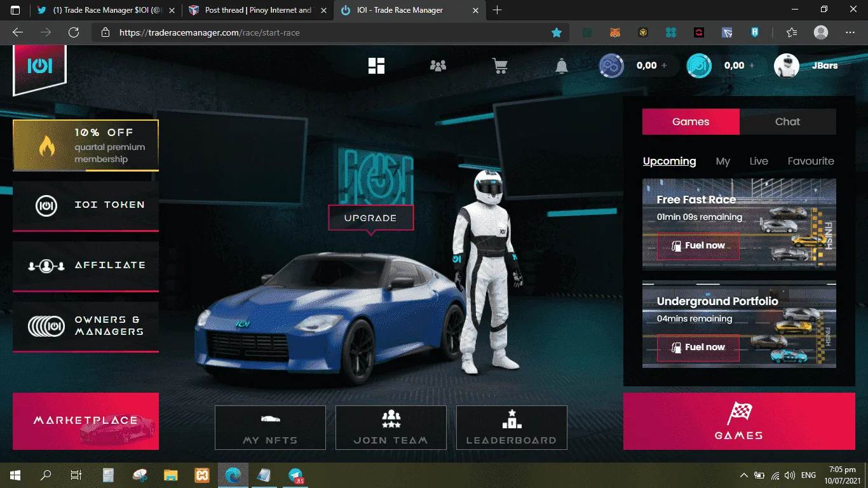Switch to the Post thread Pinoy Internet tab

click(x=257, y=10)
